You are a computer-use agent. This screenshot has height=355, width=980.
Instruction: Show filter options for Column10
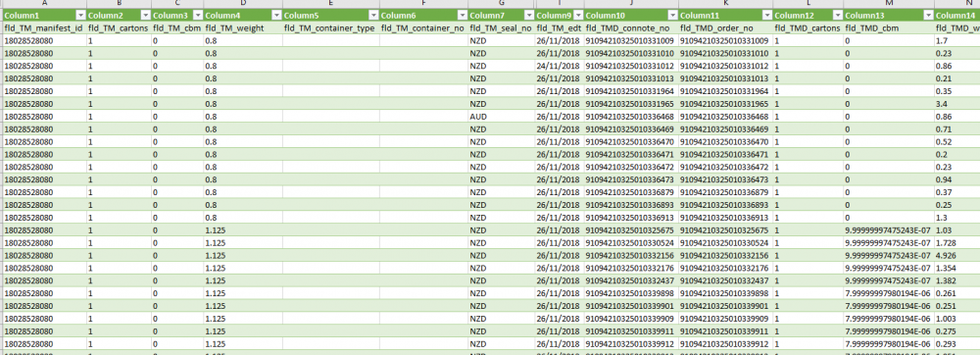click(671, 15)
